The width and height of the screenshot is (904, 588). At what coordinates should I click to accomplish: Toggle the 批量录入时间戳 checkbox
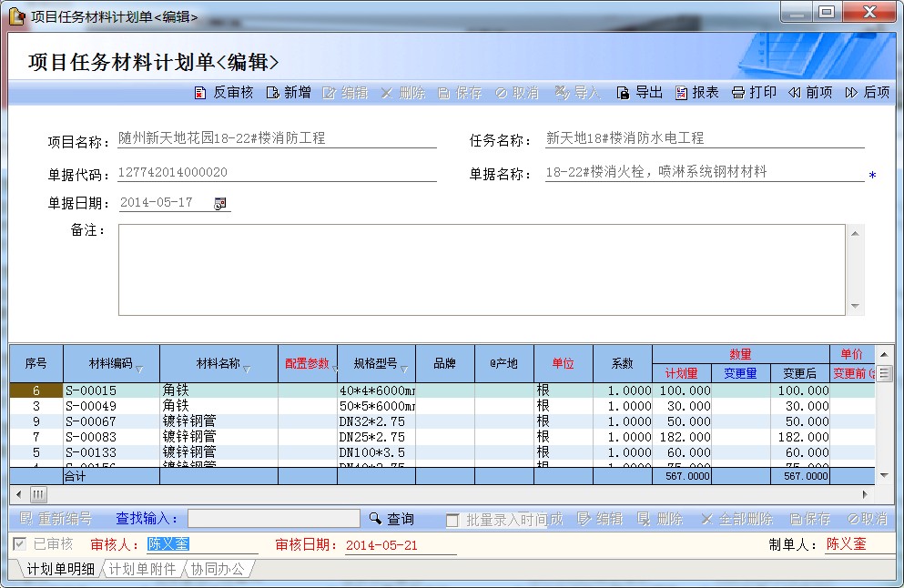coord(452,520)
